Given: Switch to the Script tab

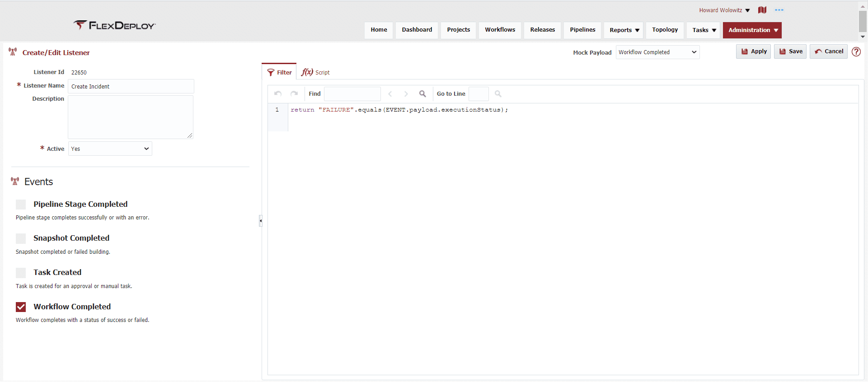Looking at the screenshot, I should point(315,72).
